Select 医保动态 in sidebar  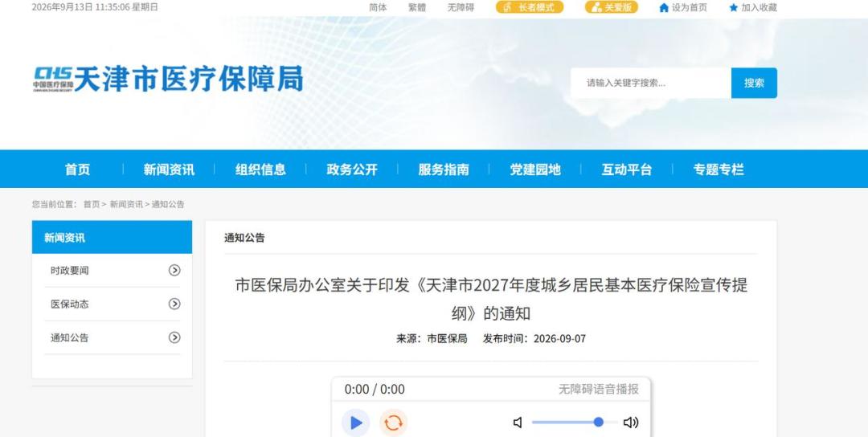coord(70,304)
